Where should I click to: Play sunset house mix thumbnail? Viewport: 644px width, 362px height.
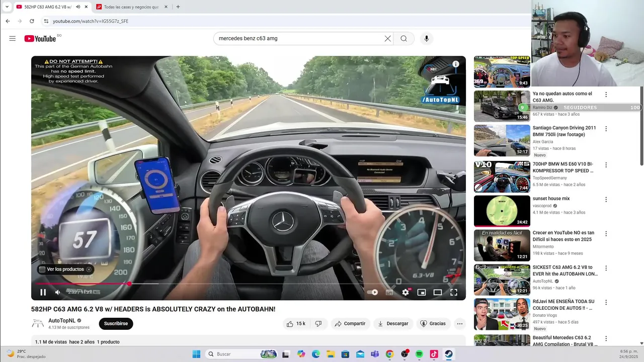click(x=502, y=211)
